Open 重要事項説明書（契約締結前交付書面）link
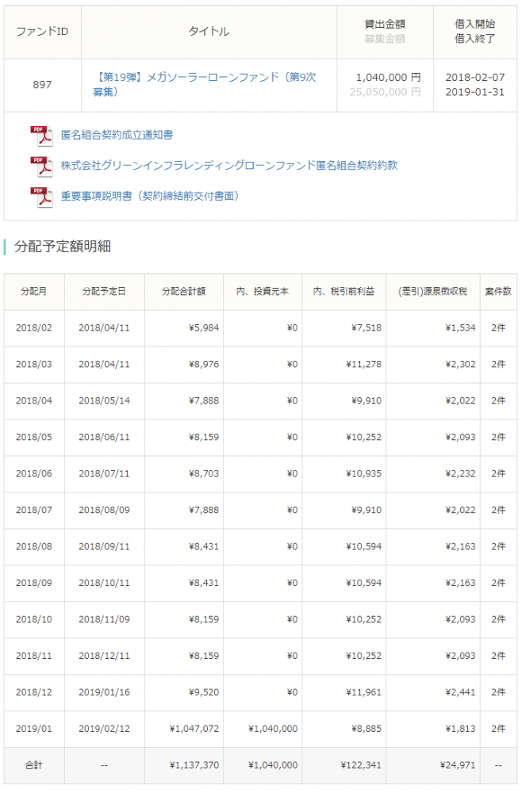The width and height of the screenshot is (522, 812). pyautogui.click(x=150, y=196)
